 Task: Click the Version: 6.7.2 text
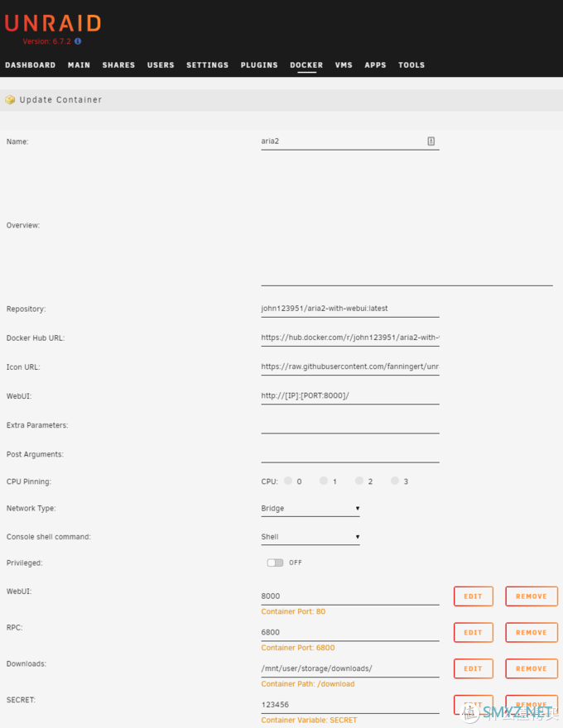(x=47, y=41)
